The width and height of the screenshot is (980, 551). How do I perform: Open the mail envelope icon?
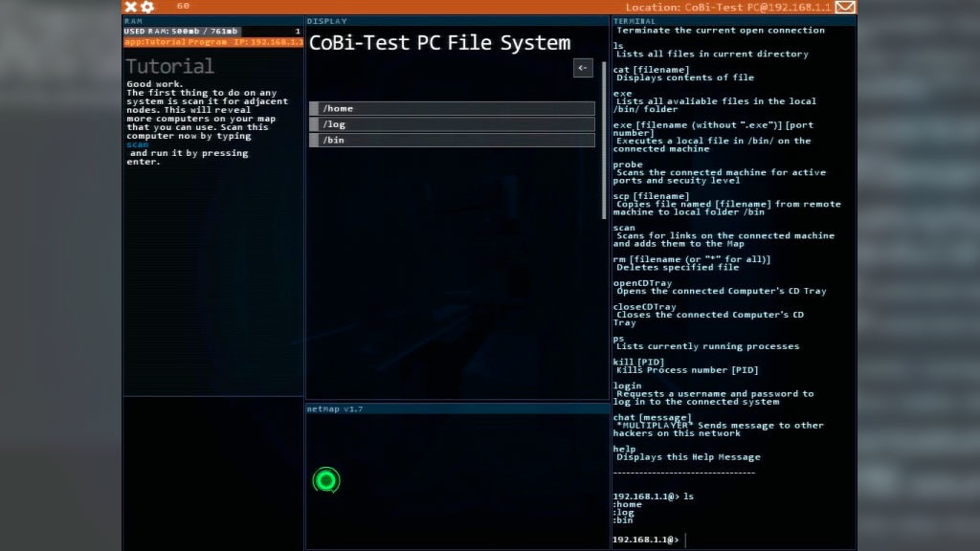click(844, 7)
